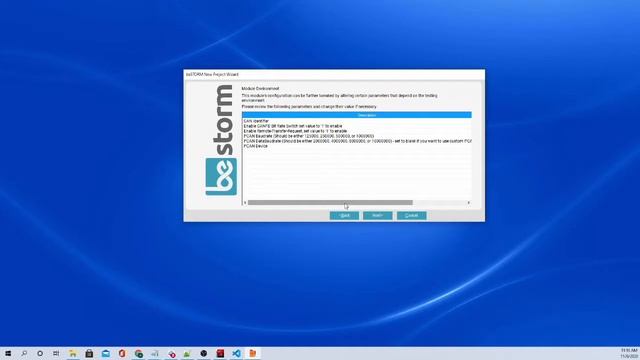This screenshot has width=640, height=360.
Task: Select Enable Remote-Transfer-Request row
Action: pyautogui.click(x=357, y=131)
